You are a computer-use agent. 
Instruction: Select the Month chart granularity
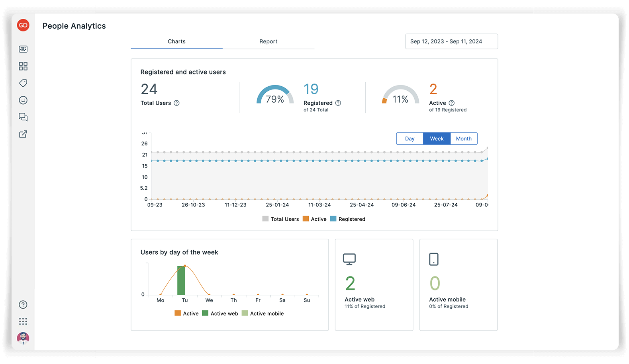464,138
